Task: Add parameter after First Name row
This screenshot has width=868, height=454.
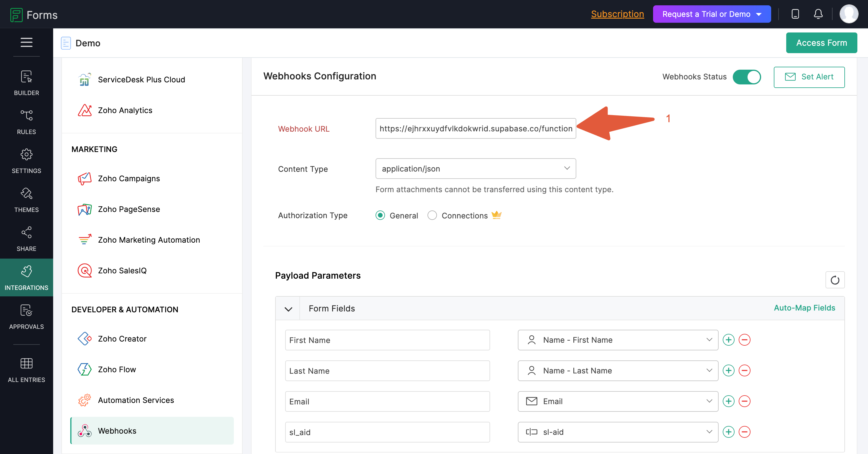Action: click(x=729, y=340)
